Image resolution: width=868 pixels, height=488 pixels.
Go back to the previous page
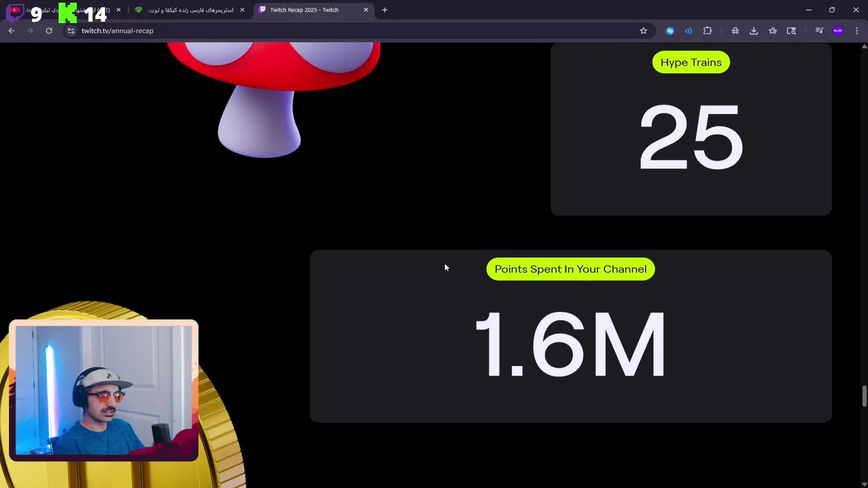[x=12, y=30]
